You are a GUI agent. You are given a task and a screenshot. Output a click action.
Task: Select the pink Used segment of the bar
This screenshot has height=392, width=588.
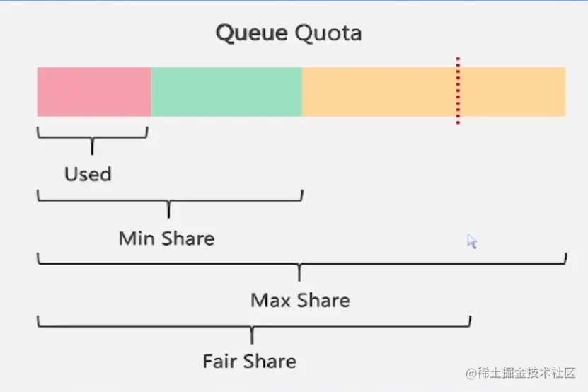coord(93,92)
